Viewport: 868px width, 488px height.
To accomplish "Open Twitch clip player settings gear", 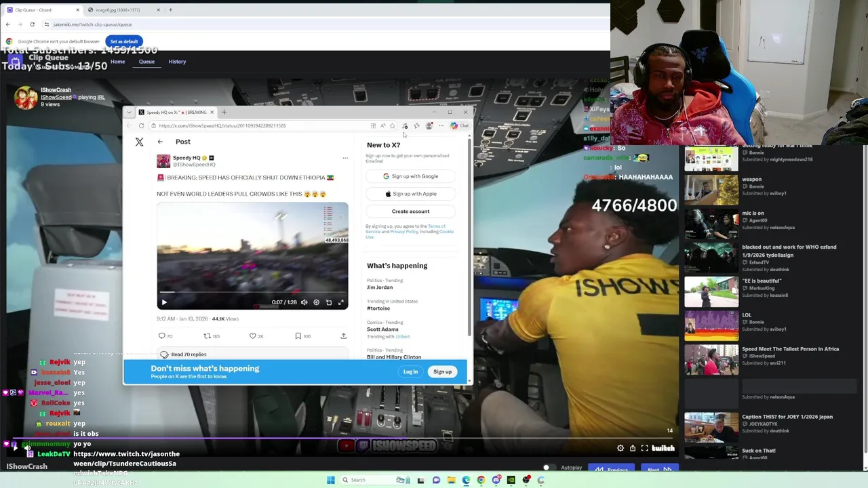I will (620, 448).
